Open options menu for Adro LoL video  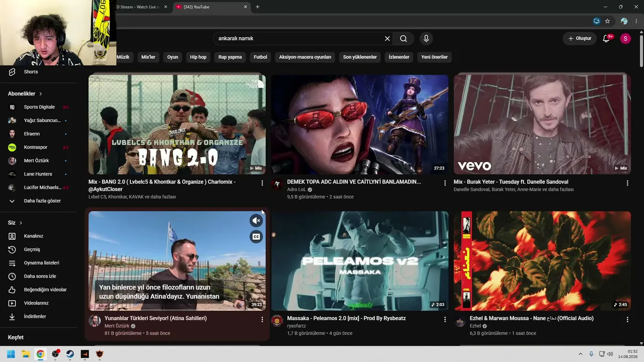[x=445, y=184]
